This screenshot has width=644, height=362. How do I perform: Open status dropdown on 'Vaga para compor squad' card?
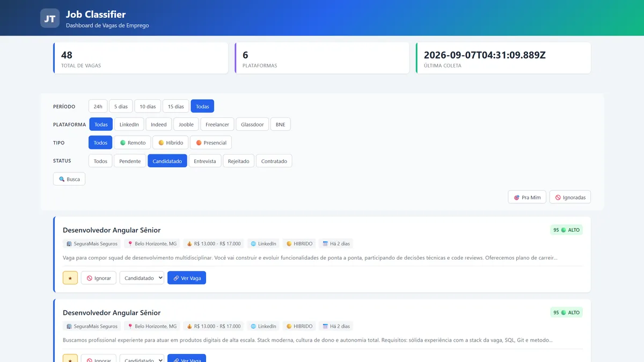(x=142, y=278)
